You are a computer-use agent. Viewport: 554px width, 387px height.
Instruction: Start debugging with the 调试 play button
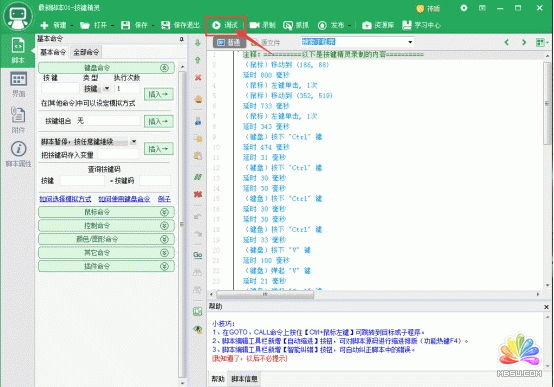pos(225,25)
